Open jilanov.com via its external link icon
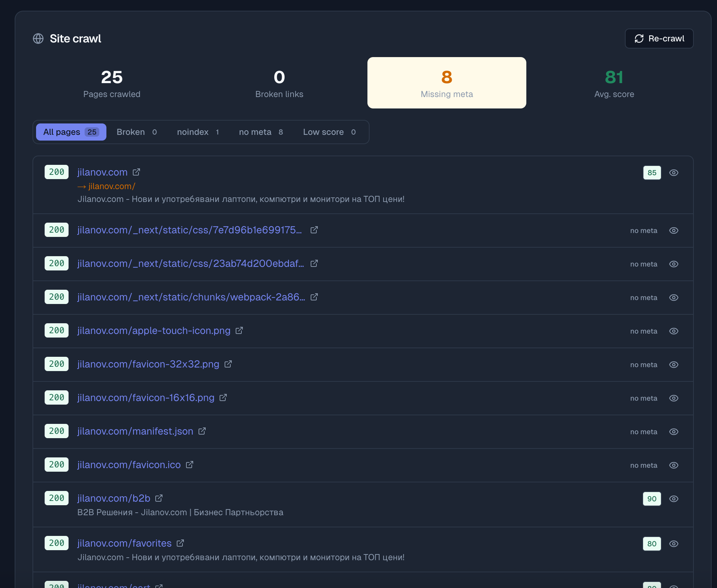Image resolution: width=717 pixels, height=588 pixels. pyautogui.click(x=136, y=172)
